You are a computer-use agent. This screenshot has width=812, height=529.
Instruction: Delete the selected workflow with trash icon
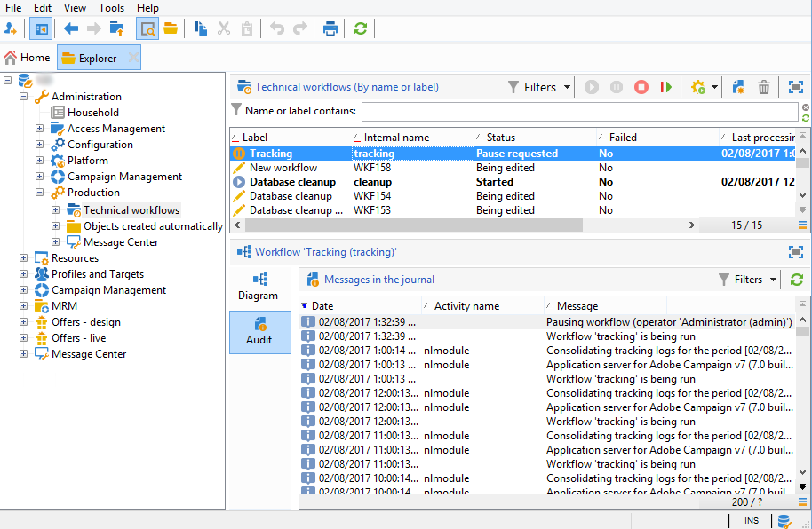click(763, 87)
